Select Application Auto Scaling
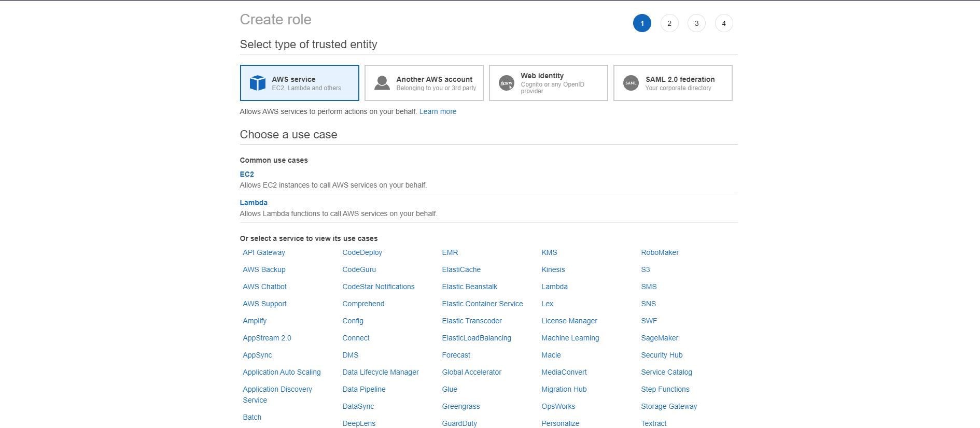980x428 pixels. tap(282, 372)
